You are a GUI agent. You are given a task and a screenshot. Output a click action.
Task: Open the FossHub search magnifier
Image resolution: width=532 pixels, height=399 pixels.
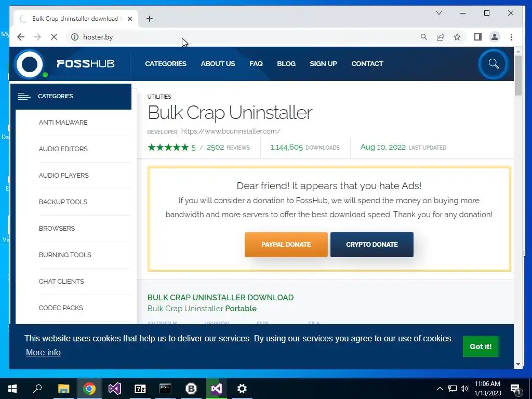point(494,64)
